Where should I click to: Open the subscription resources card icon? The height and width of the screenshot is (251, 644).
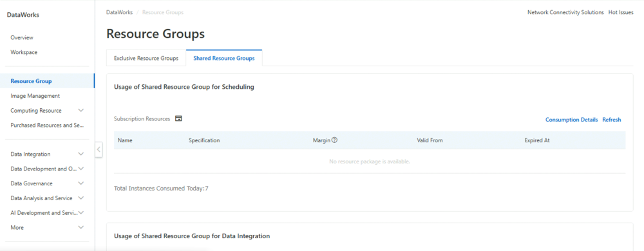click(x=178, y=118)
